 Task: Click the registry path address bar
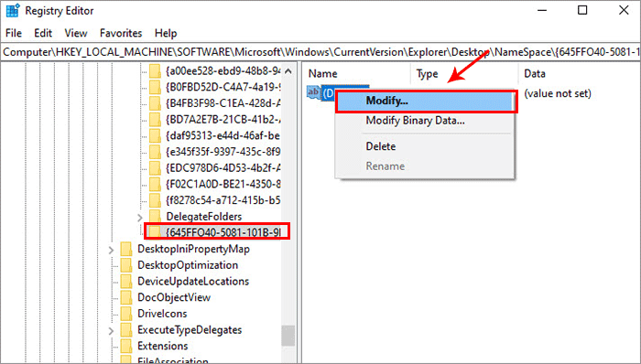(320, 52)
